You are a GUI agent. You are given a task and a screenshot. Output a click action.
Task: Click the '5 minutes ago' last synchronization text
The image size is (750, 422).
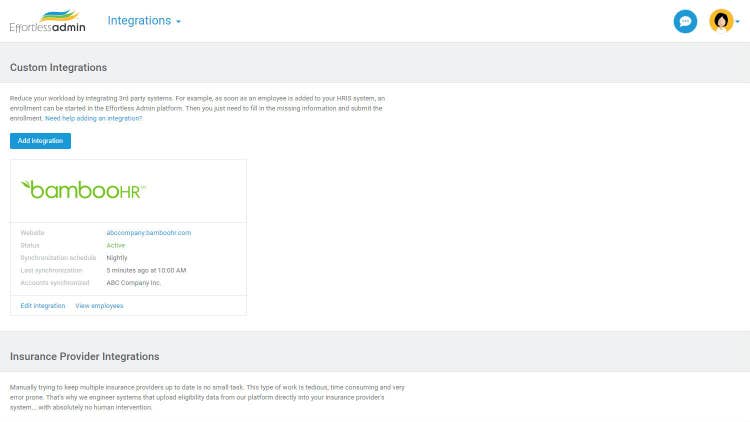point(146,270)
